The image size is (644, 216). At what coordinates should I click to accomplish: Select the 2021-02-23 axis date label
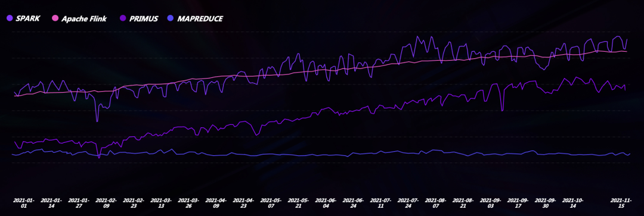pos(134,204)
